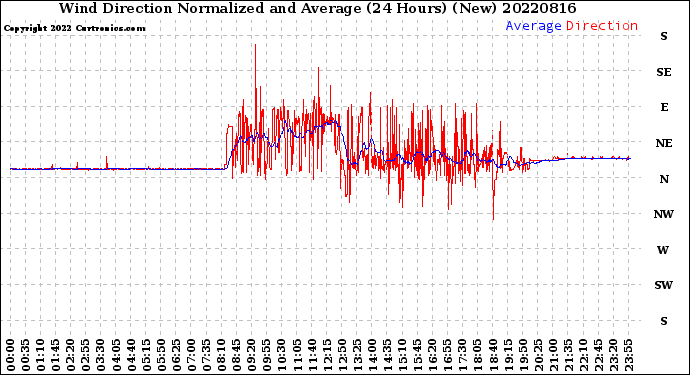
Task: Click the Copyright 2022 Cartronics.com text
Action: click(x=74, y=28)
